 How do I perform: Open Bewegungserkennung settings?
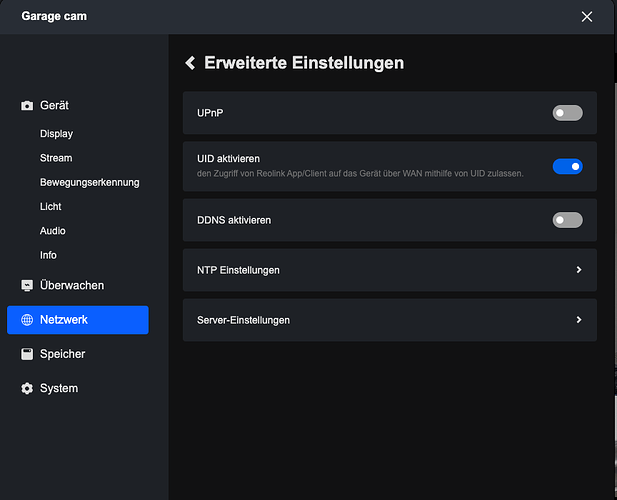[89, 182]
